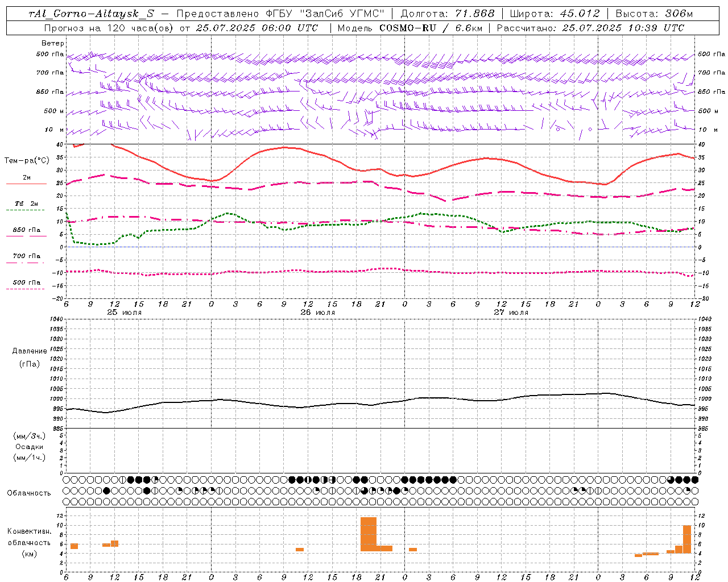
Task: Click the 26 июля date label
Action: [318, 313]
